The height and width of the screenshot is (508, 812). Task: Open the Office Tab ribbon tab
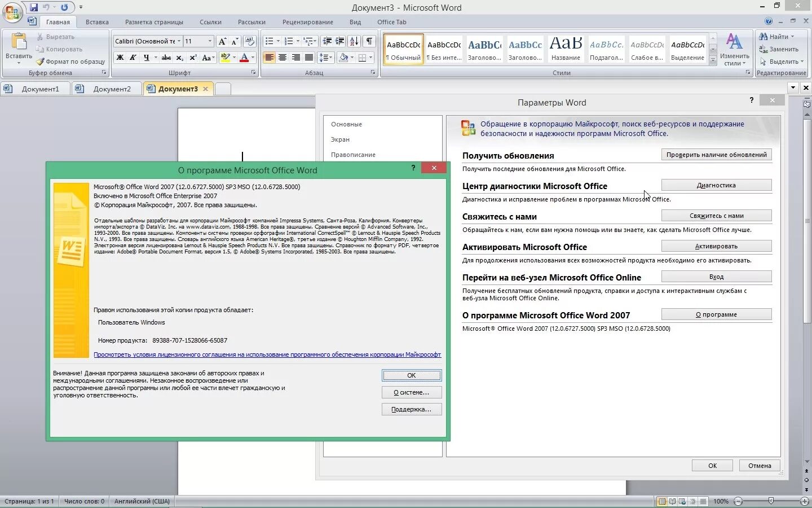(392, 22)
